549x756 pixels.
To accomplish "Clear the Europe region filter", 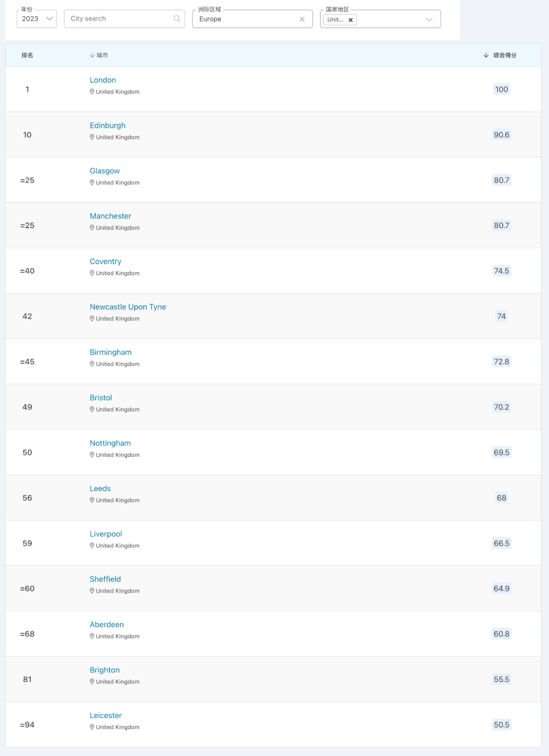I will point(302,19).
